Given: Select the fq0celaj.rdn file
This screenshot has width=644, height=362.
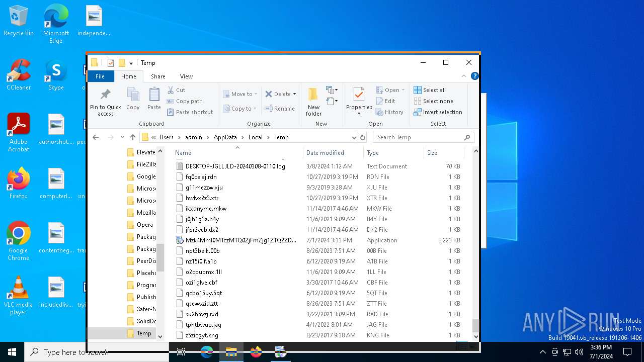Looking at the screenshot, I should (201, 177).
